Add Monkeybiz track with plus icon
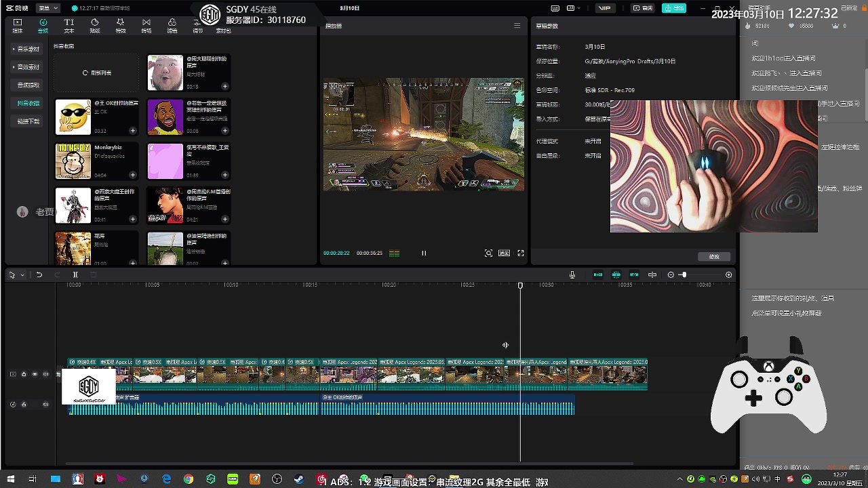This screenshot has height=488, width=868. tap(132, 175)
